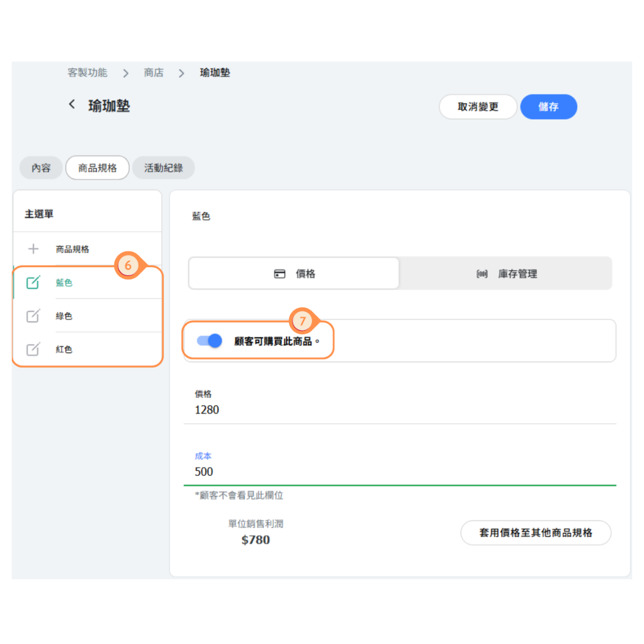Click the chevron after 商店 breadcrumb
Image resolution: width=644 pixels, height=644 pixels.
pos(181,74)
